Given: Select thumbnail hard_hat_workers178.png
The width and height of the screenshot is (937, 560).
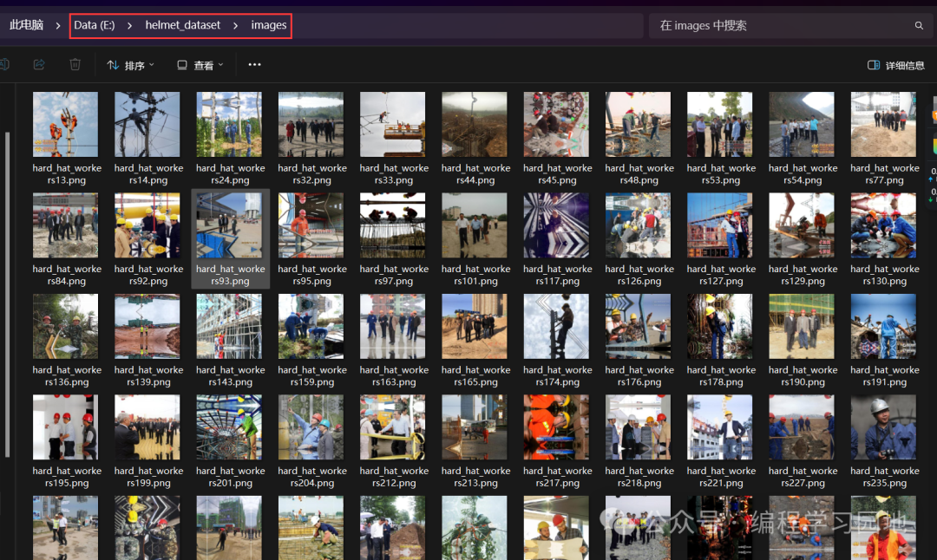Looking at the screenshot, I should coord(720,326).
